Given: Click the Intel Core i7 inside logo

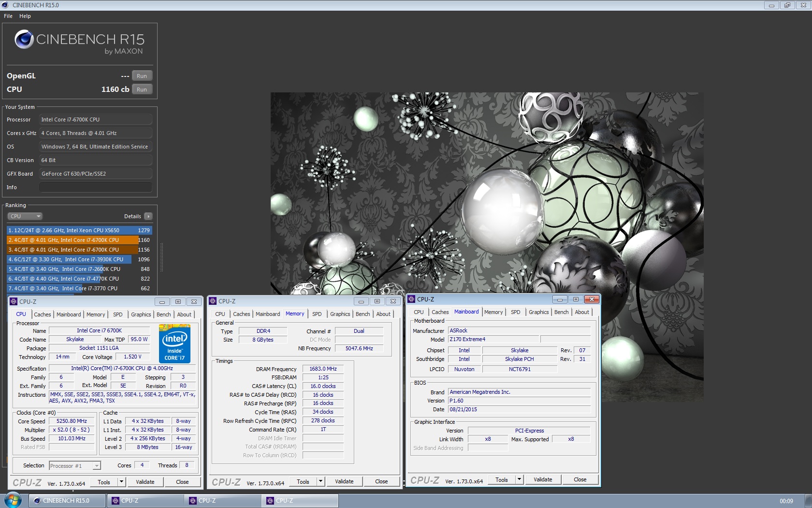Looking at the screenshot, I should (174, 344).
